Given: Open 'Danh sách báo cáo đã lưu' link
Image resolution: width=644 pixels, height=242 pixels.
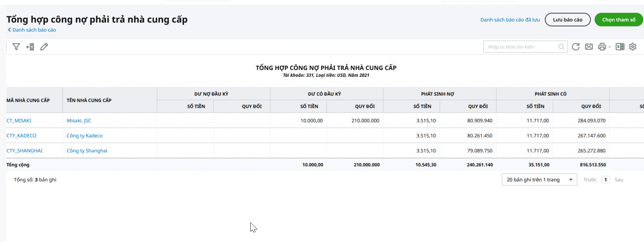Looking at the screenshot, I should point(510,20).
